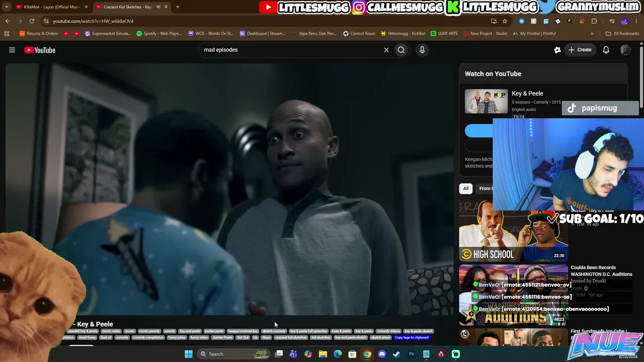The height and width of the screenshot is (362, 644).
Task: Open Photoshop from the taskbar
Action: coord(412,354)
